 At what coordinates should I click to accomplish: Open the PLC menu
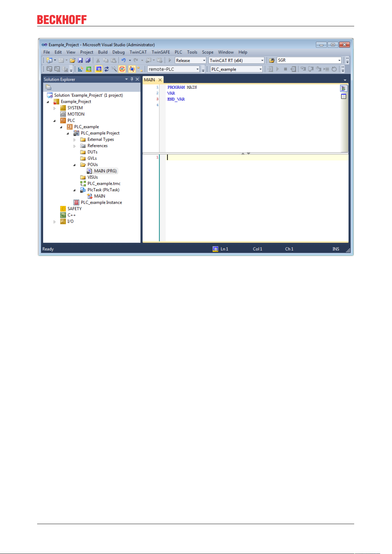pos(178,52)
